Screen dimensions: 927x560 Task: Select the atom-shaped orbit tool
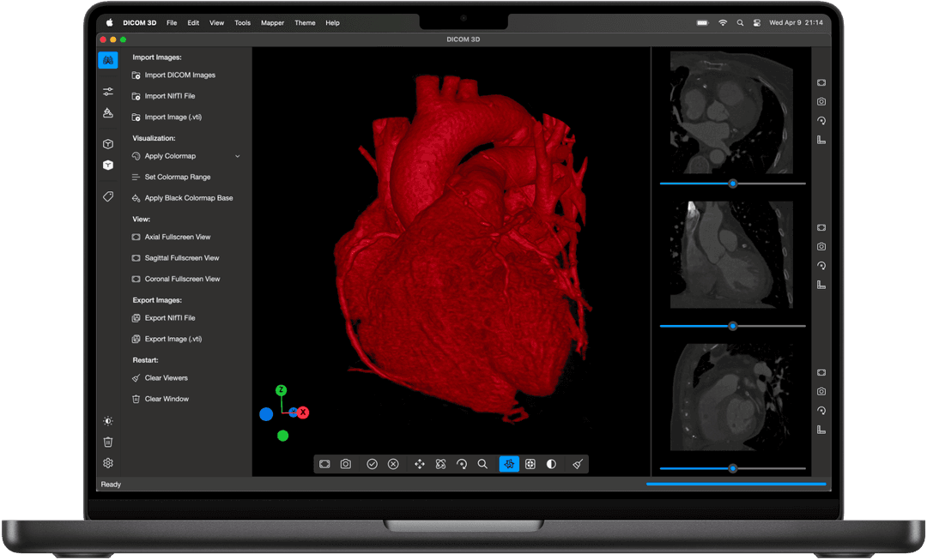(440, 464)
